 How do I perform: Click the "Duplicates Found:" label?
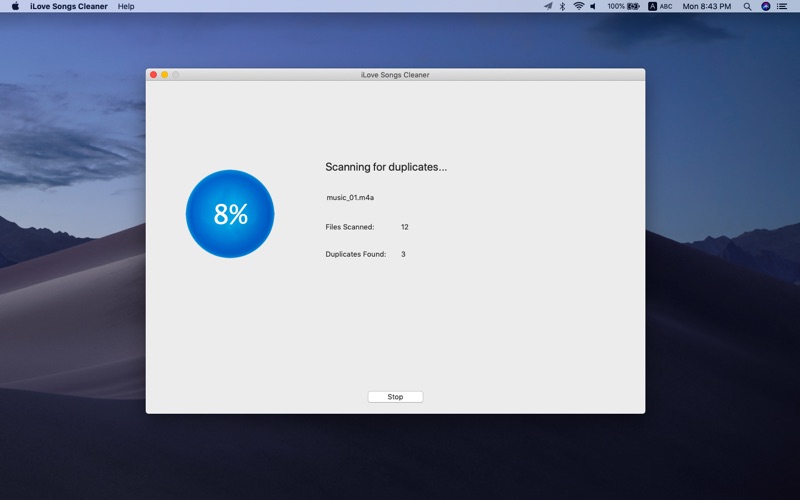tap(356, 254)
